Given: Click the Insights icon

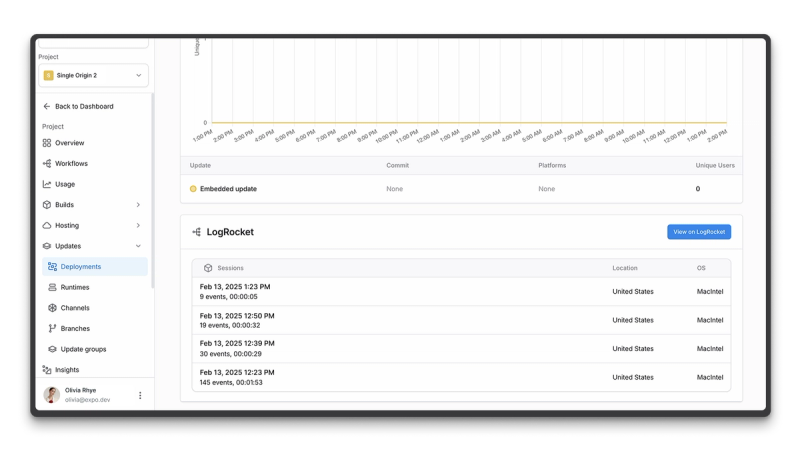Looking at the screenshot, I should 47,369.
